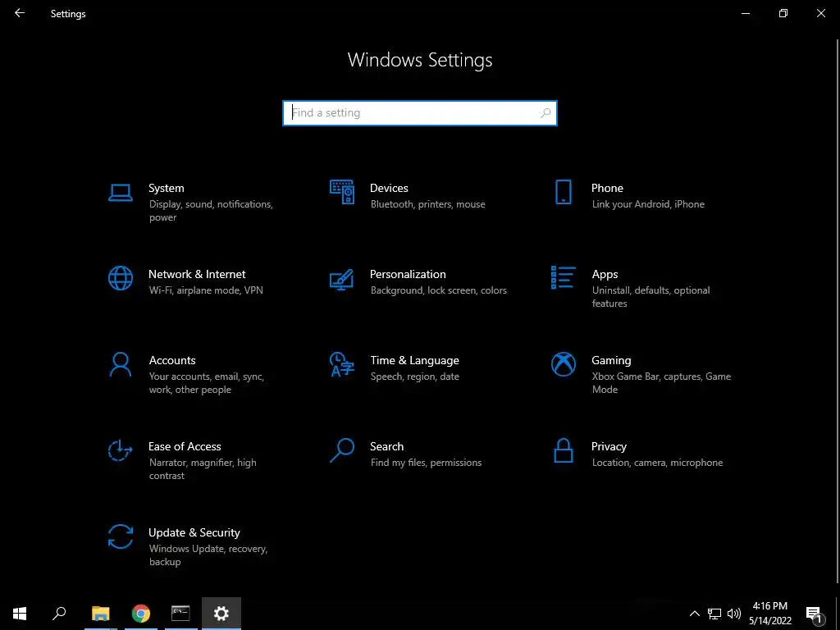Click the Settings gear taskbar icon
Viewport: 840px width, 630px height.
click(x=221, y=614)
